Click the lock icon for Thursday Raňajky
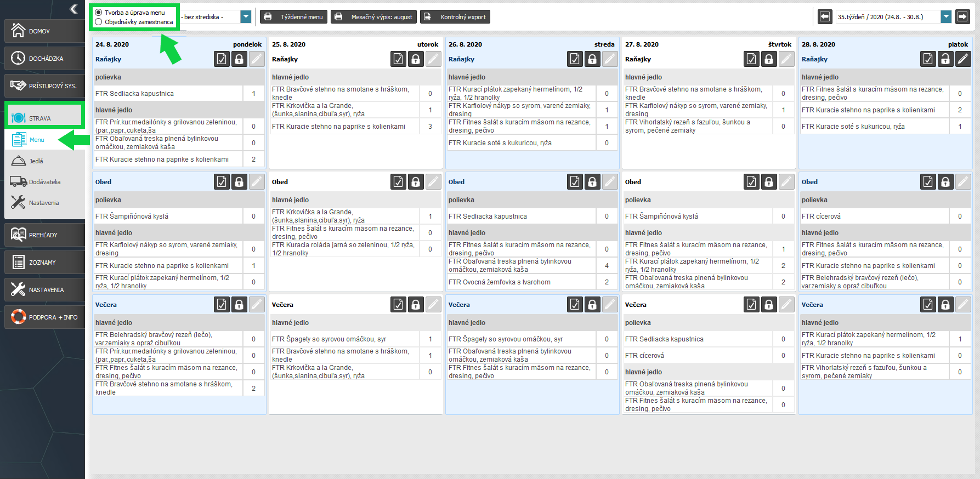 pyautogui.click(x=769, y=59)
